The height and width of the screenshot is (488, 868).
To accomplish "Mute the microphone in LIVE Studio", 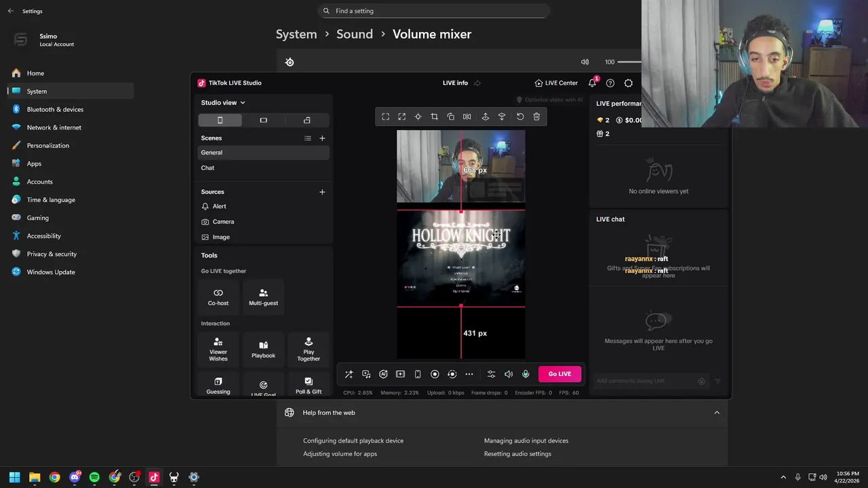I will (x=526, y=374).
